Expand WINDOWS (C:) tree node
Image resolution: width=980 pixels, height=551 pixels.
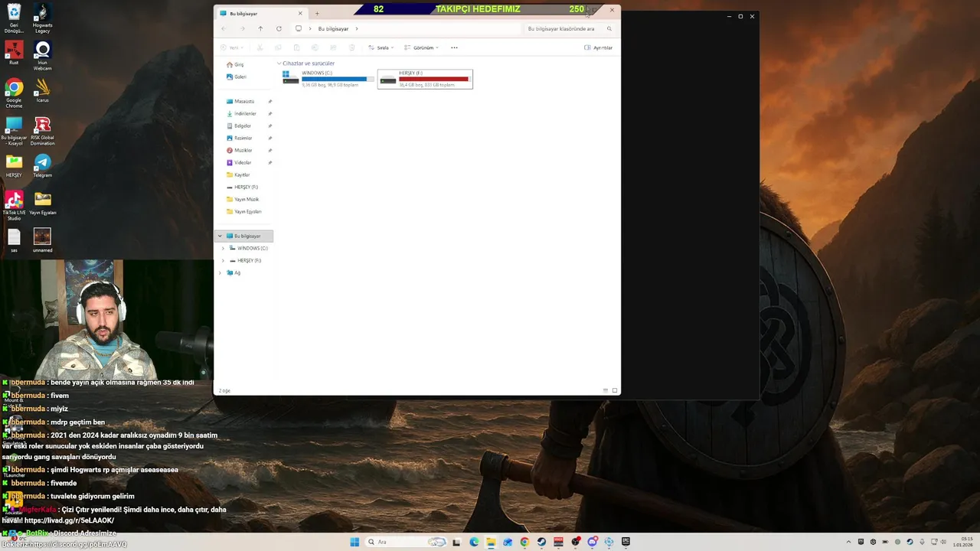coord(223,248)
